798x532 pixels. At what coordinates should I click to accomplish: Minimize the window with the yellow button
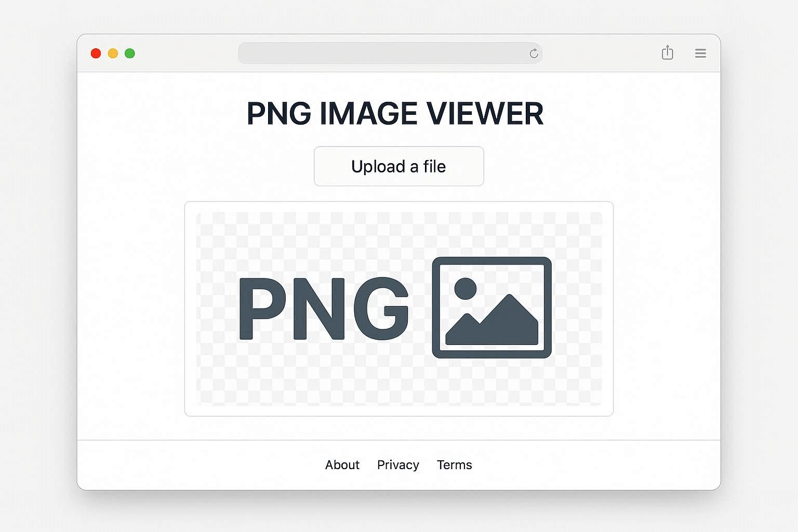[x=113, y=54]
